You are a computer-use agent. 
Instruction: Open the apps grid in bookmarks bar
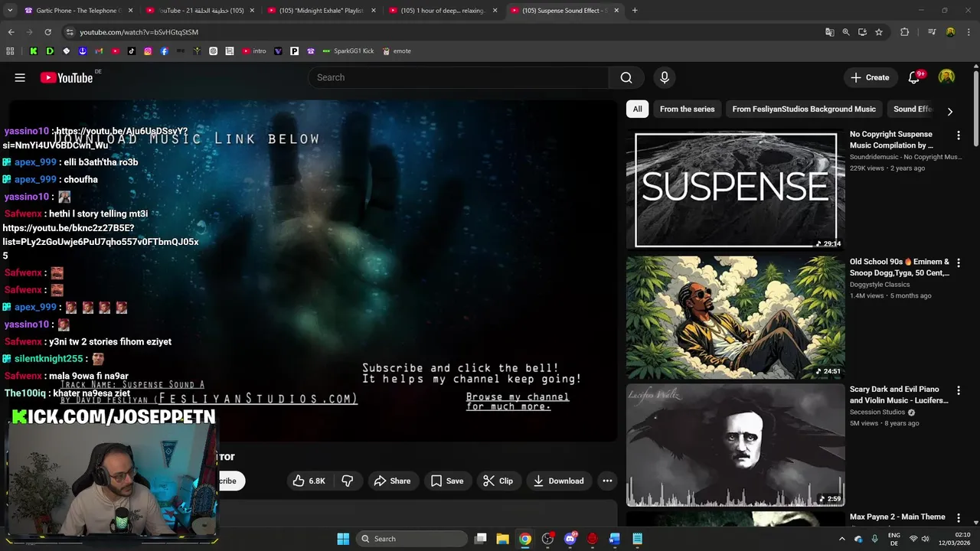tap(10, 51)
